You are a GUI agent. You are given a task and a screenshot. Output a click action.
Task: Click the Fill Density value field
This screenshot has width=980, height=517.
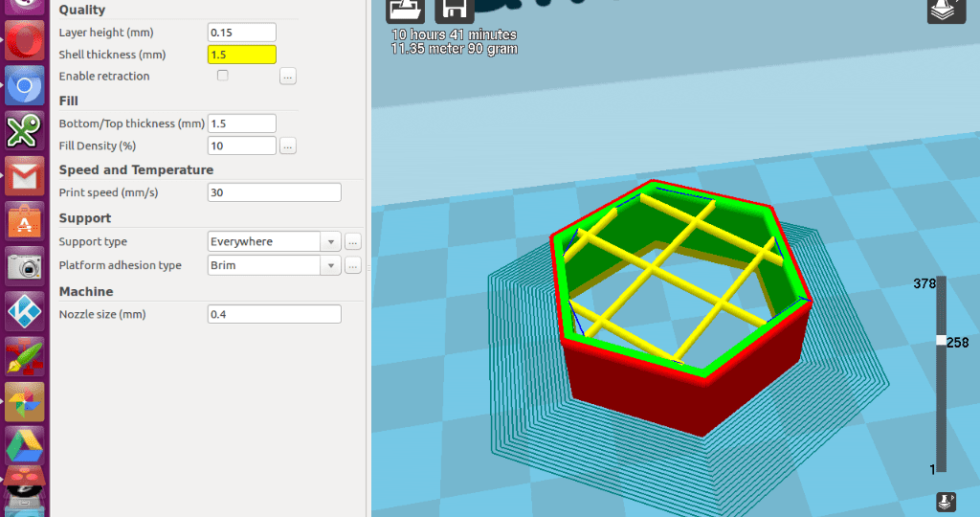[x=242, y=146]
